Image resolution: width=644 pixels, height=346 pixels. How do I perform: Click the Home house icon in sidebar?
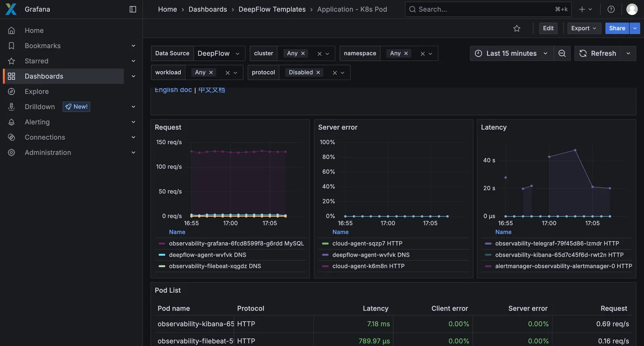[x=11, y=31]
